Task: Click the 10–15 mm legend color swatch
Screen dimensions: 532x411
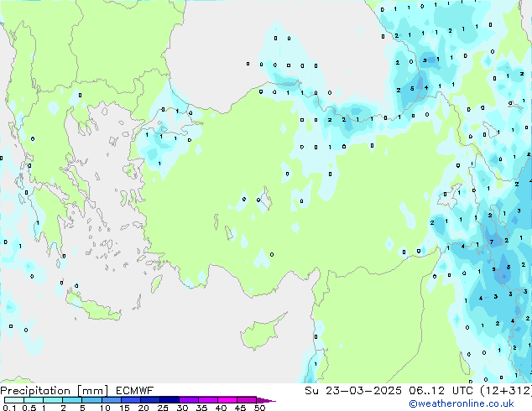Action: 111,400
